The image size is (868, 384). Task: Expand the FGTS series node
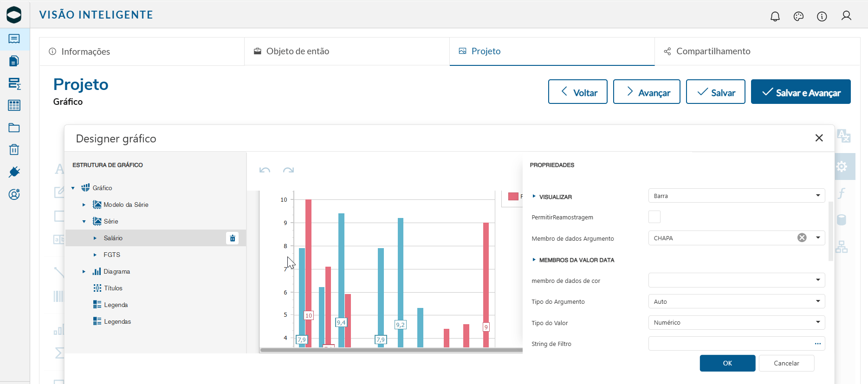pos(95,255)
